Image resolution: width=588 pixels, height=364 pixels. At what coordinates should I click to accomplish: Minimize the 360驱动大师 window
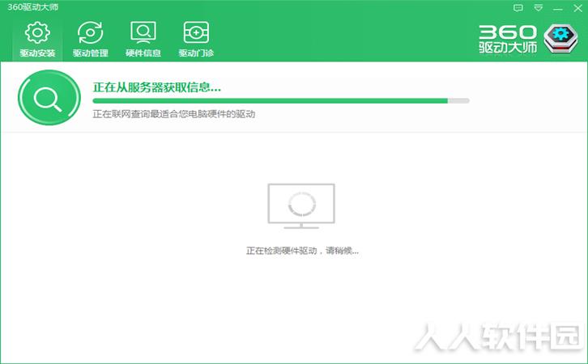tap(558, 8)
